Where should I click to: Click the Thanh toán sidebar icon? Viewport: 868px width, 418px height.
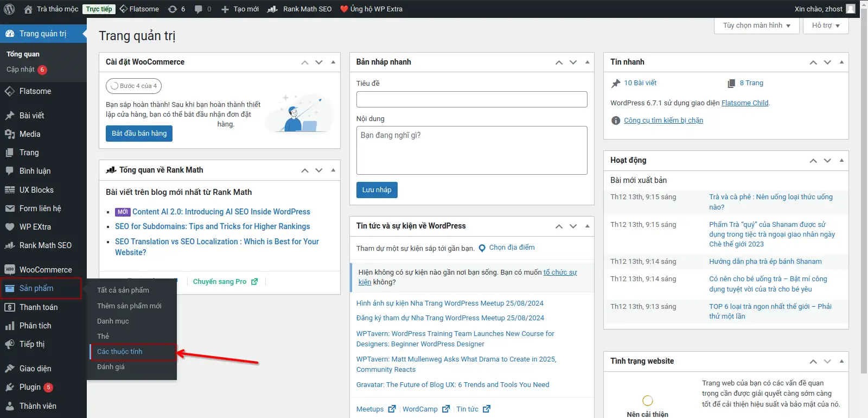tap(10, 307)
